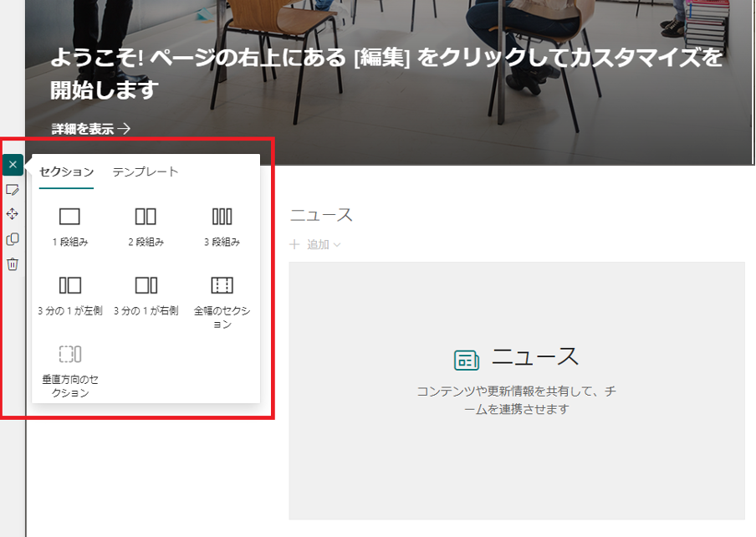Screen dimensions: 756x537
Task: Switch to the テンプレート tab
Action: click(146, 172)
